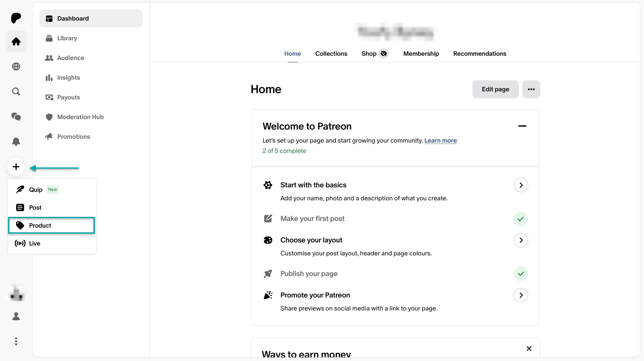Open the profile person icon
This screenshot has height=361, width=644.
tap(16, 316)
